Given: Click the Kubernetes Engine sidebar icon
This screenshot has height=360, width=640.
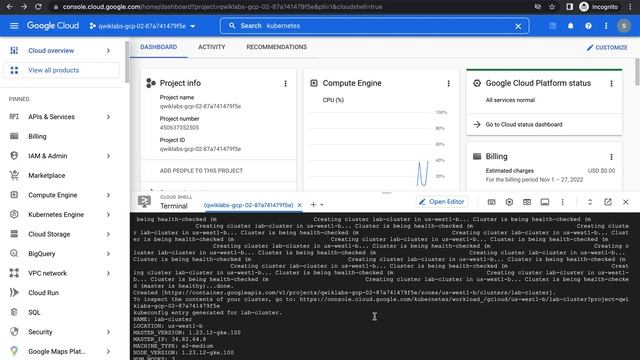Looking at the screenshot, I should coord(14,214).
